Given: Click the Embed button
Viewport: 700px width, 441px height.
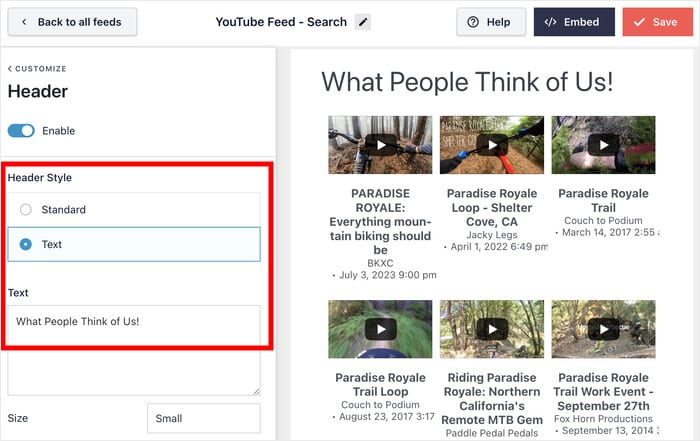Looking at the screenshot, I should point(573,22).
